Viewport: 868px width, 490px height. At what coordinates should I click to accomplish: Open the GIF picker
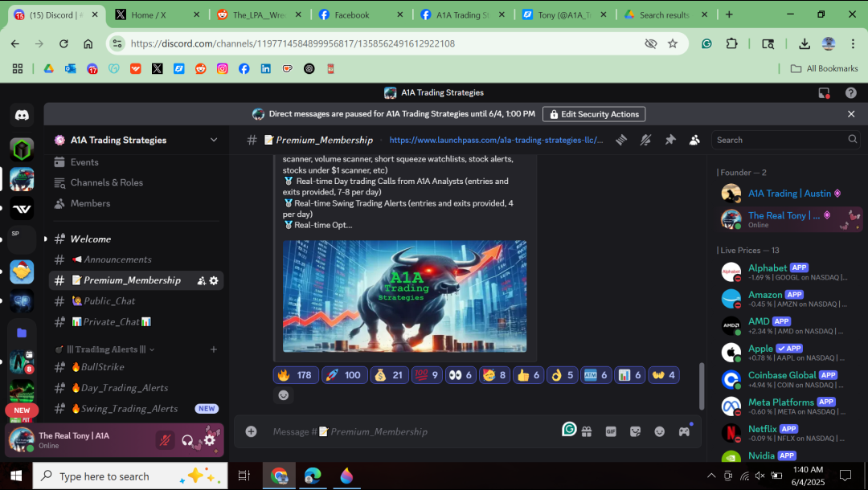611,431
